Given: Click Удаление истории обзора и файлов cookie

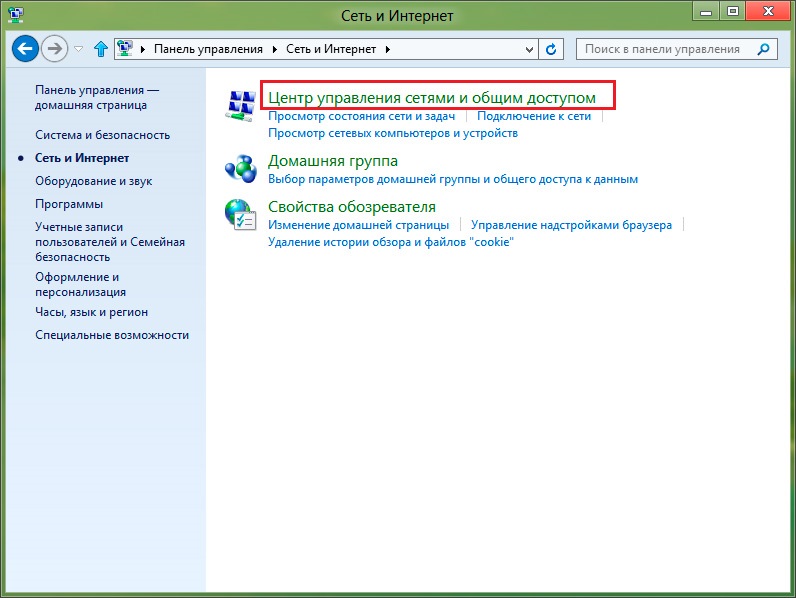Looking at the screenshot, I should tap(391, 242).
